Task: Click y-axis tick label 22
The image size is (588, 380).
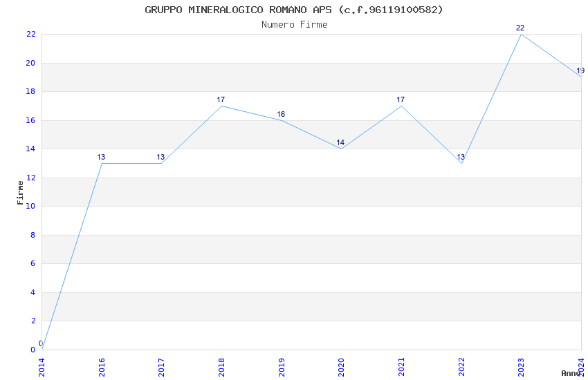Action: (30, 34)
